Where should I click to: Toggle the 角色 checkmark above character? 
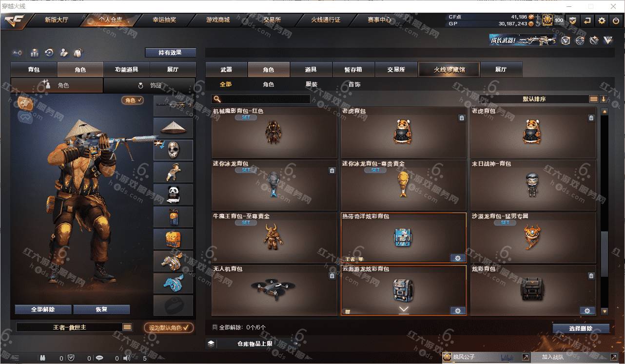(x=133, y=100)
